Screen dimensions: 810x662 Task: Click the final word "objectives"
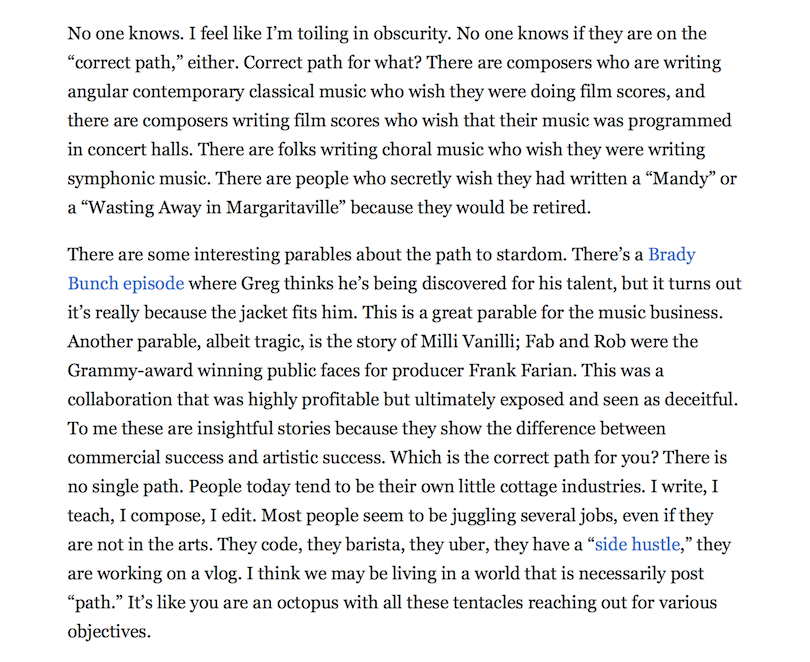107,632
